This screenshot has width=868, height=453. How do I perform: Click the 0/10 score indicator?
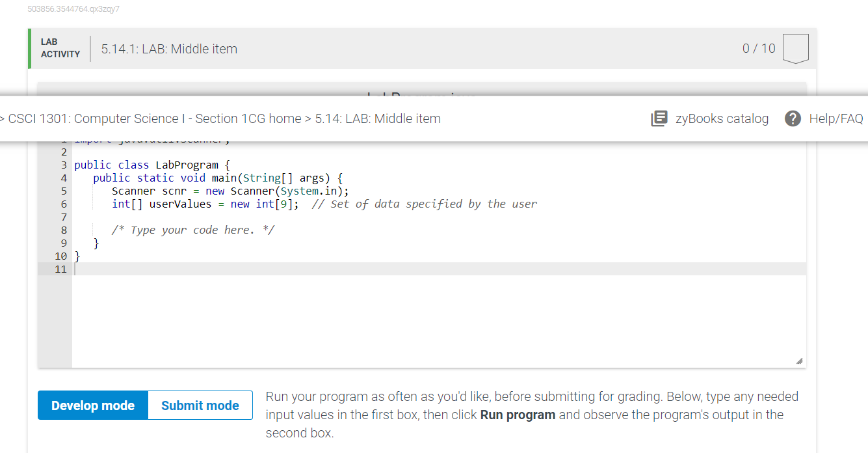758,48
